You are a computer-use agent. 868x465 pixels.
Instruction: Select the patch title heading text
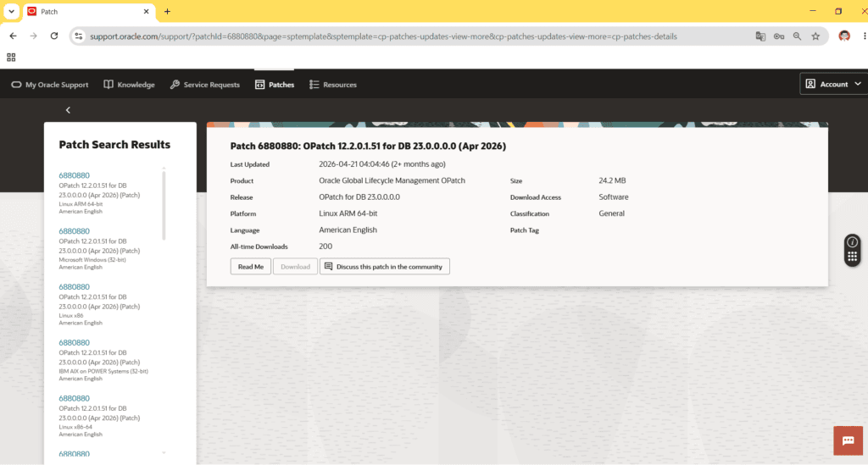pyautogui.click(x=368, y=146)
